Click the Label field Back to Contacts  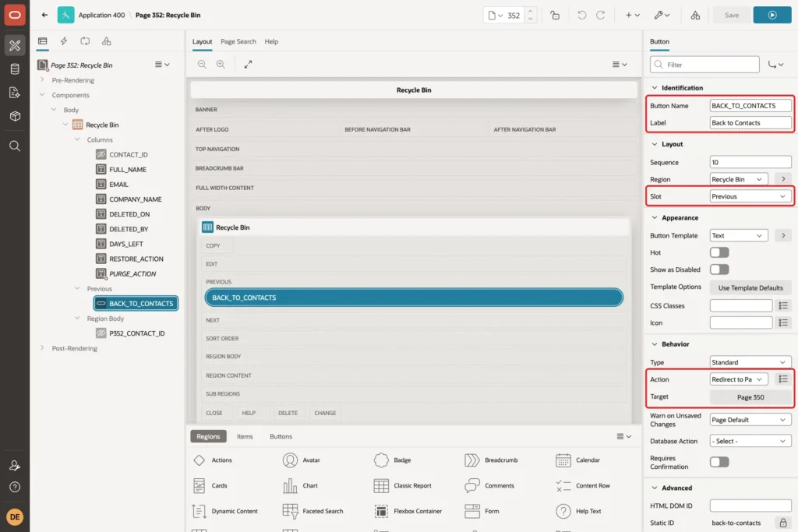click(x=750, y=122)
